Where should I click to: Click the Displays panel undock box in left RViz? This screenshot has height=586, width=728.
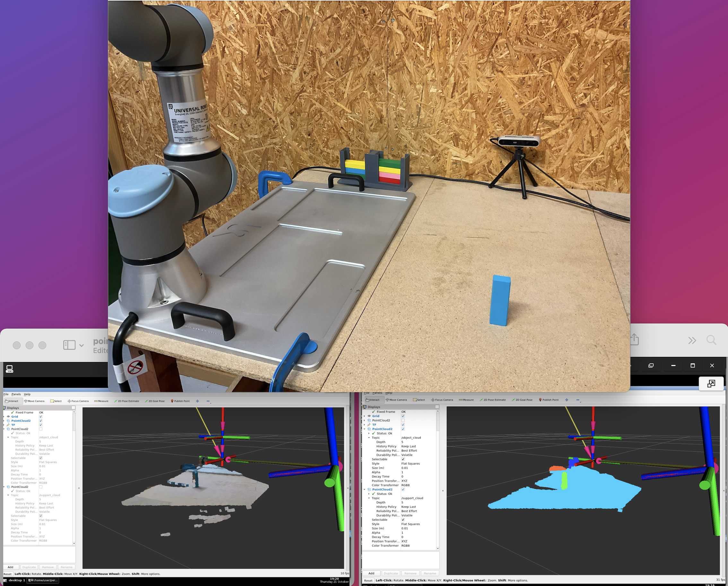[73, 408]
